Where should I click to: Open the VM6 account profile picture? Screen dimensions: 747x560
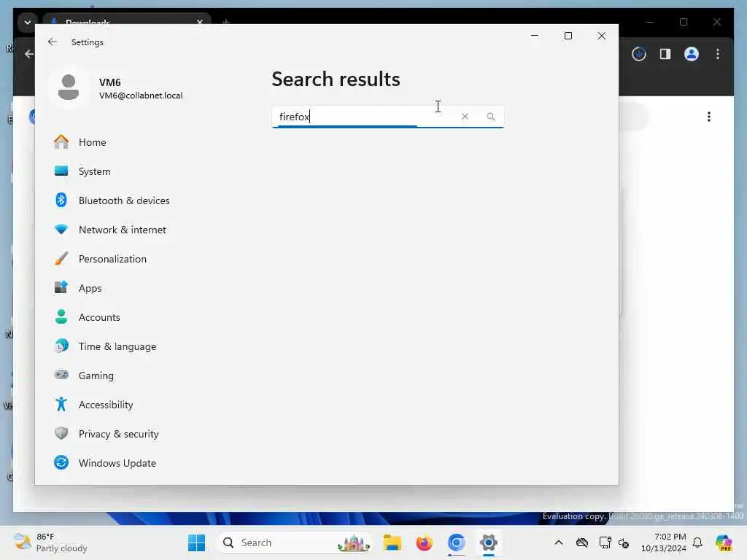[x=69, y=87]
